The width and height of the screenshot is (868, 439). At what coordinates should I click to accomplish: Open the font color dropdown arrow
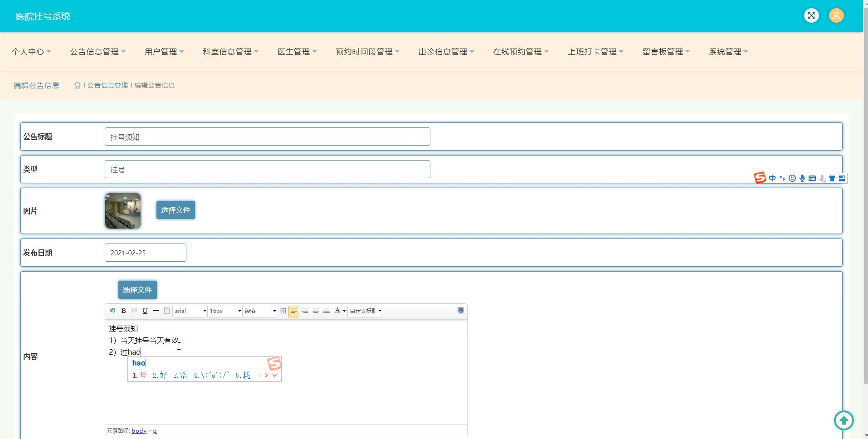[344, 311]
